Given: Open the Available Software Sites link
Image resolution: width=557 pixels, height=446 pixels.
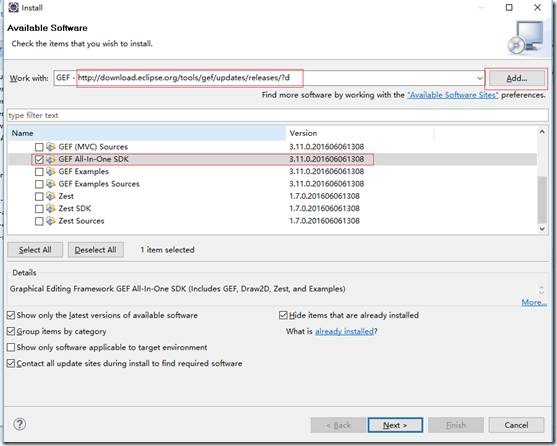Looking at the screenshot, I should (453, 95).
